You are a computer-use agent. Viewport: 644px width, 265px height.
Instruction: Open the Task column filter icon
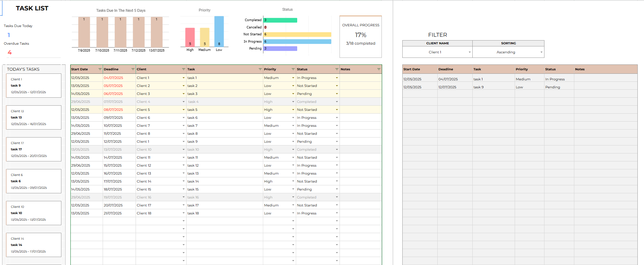[260, 69]
